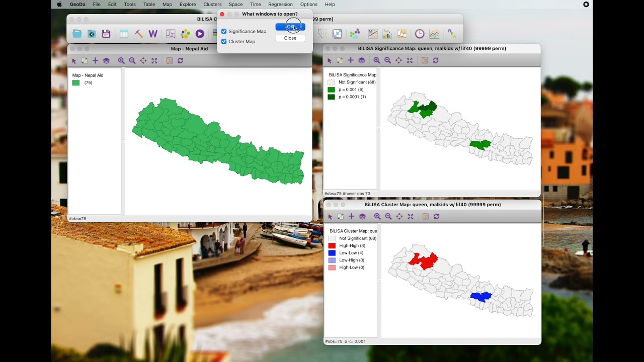Open the Clusters menu
The height and width of the screenshot is (362, 644).
(212, 4)
